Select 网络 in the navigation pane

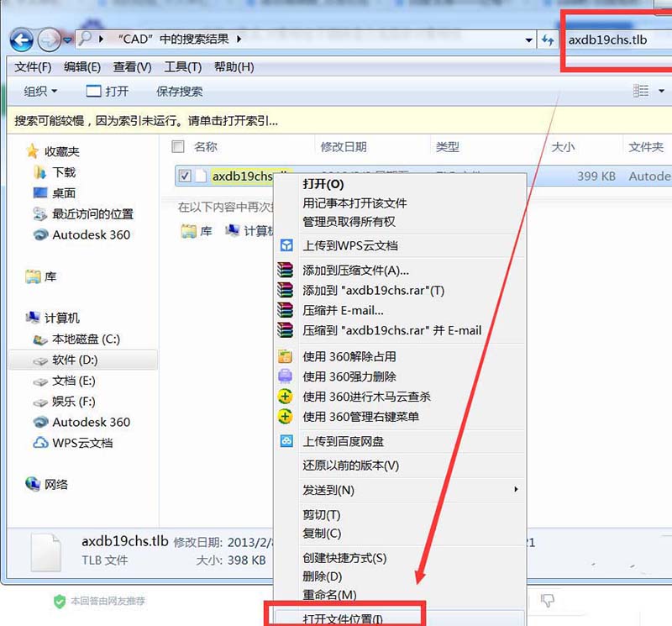point(55,484)
